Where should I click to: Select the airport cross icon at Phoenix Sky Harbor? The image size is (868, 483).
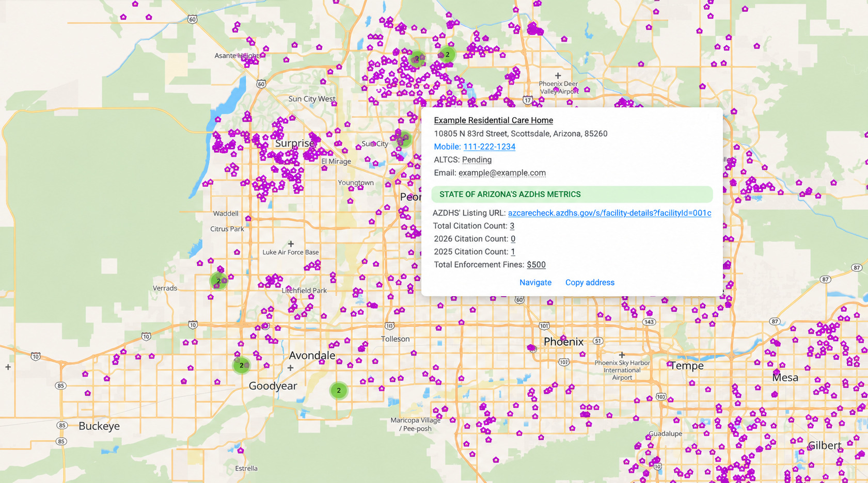(622, 355)
